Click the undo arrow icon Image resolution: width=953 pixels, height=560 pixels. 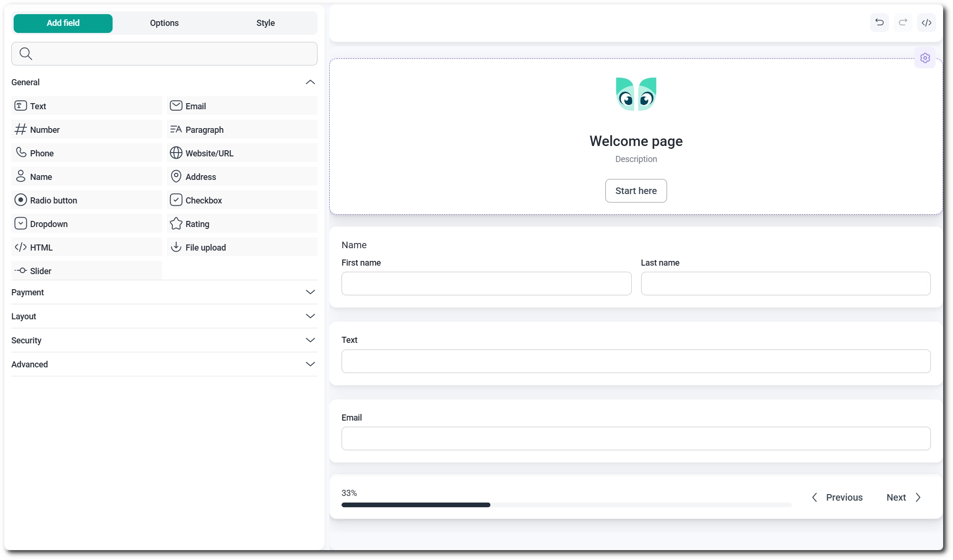879,23
